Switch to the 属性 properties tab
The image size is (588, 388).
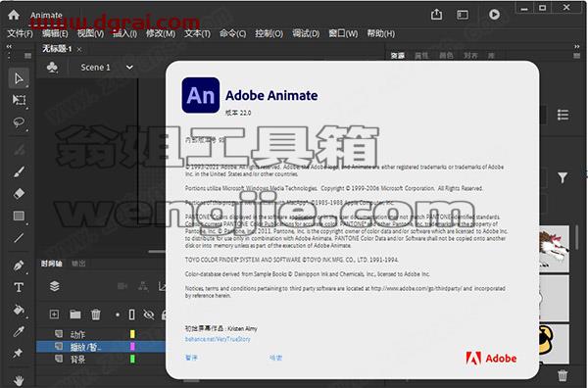421,56
